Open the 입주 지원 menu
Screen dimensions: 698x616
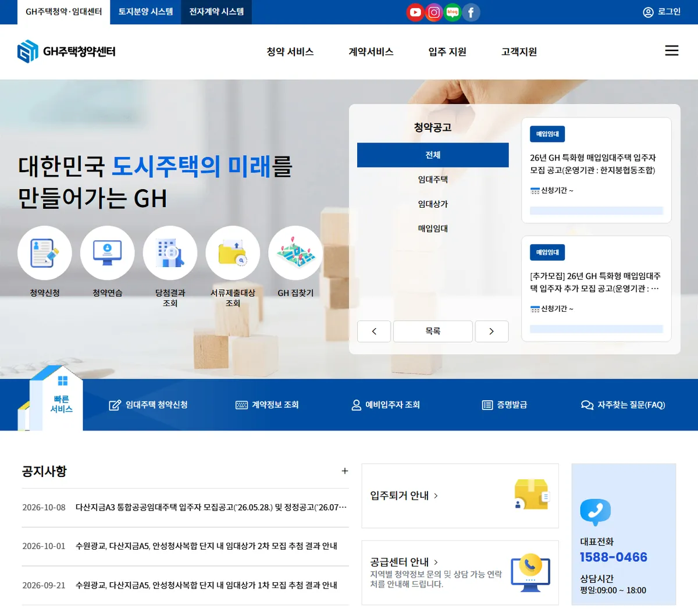[447, 52]
